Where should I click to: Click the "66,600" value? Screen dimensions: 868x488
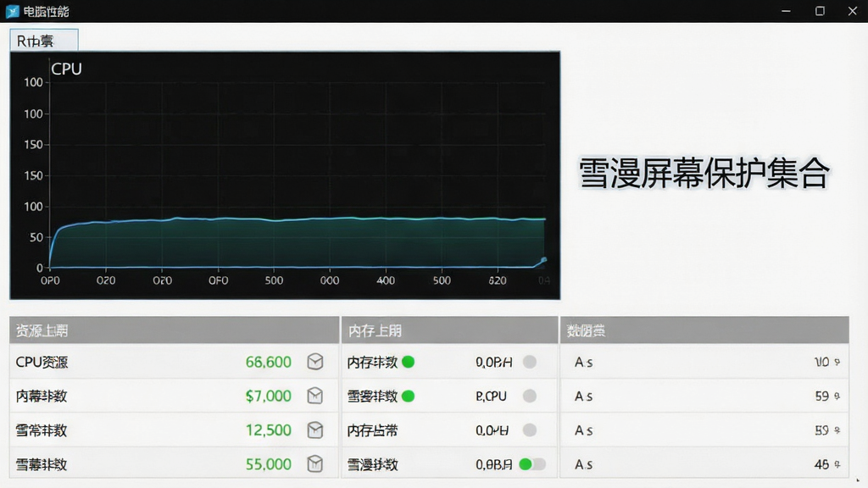pyautogui.click(x=269, y=362)
